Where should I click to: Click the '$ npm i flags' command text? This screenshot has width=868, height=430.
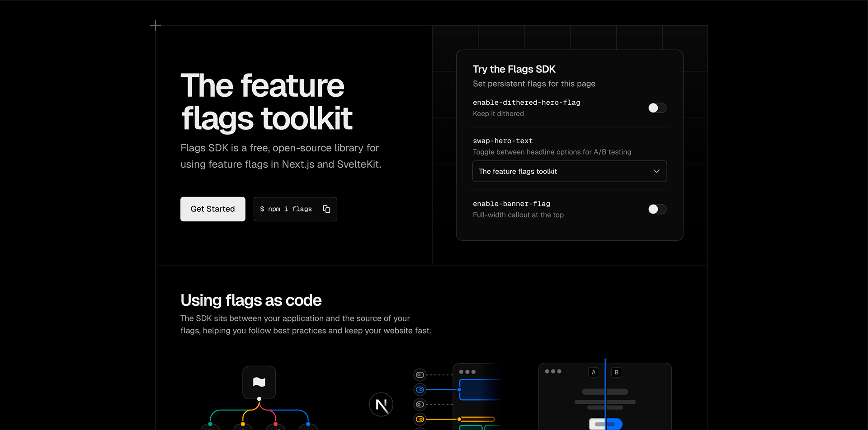[x=286, y=209]
